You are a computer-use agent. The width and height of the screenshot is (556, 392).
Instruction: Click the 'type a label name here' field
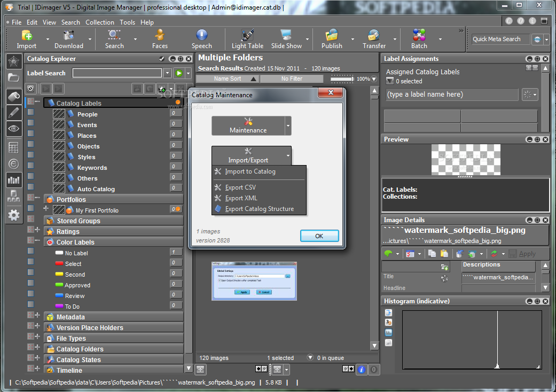tap(452, 95)
